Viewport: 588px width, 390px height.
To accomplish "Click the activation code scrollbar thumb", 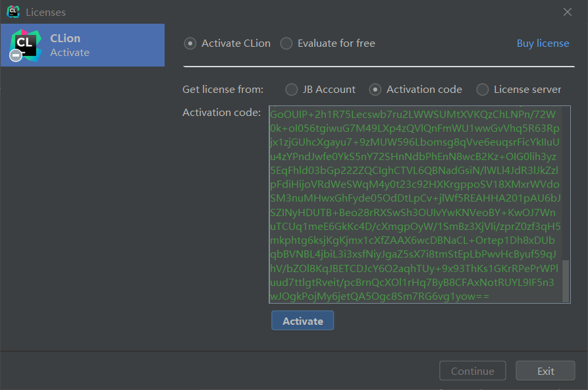I will click(x=566, y=281).
